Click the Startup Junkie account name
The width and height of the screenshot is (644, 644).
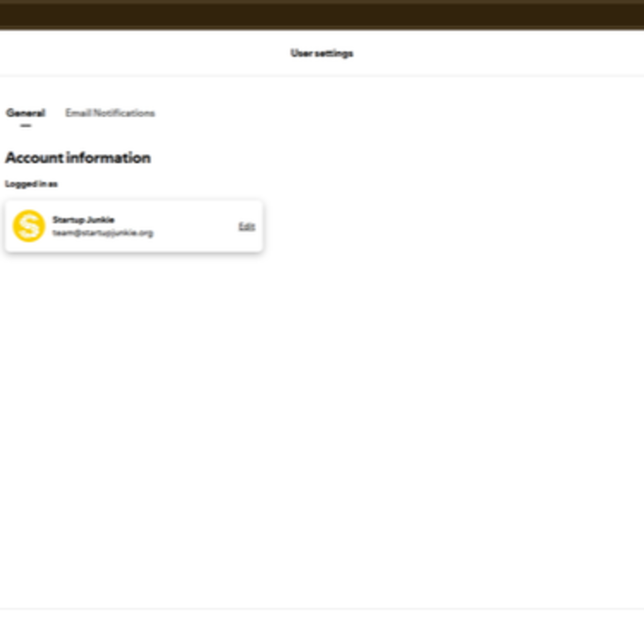point(83,220)
